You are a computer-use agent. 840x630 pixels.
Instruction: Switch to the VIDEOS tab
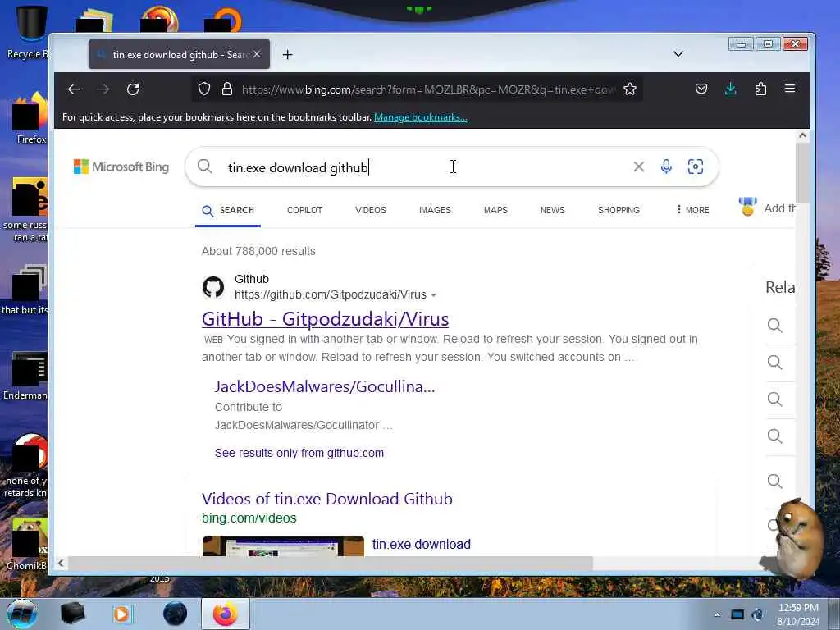point(371,211)
